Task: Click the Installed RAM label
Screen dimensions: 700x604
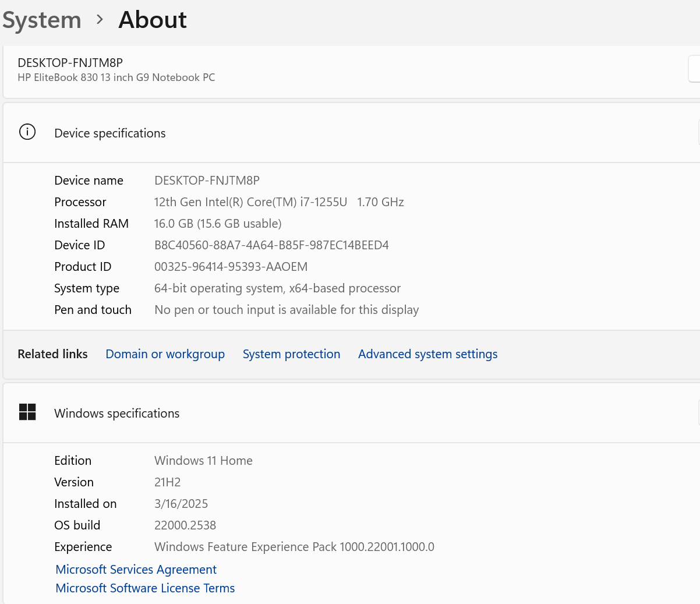Action: 91,224
